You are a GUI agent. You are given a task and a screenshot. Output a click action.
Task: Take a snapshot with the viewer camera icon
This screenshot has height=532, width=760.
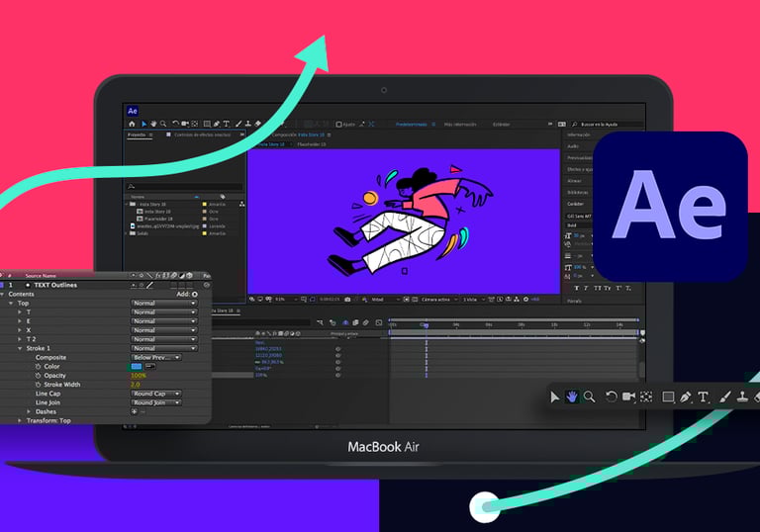(x=347, y=300)
